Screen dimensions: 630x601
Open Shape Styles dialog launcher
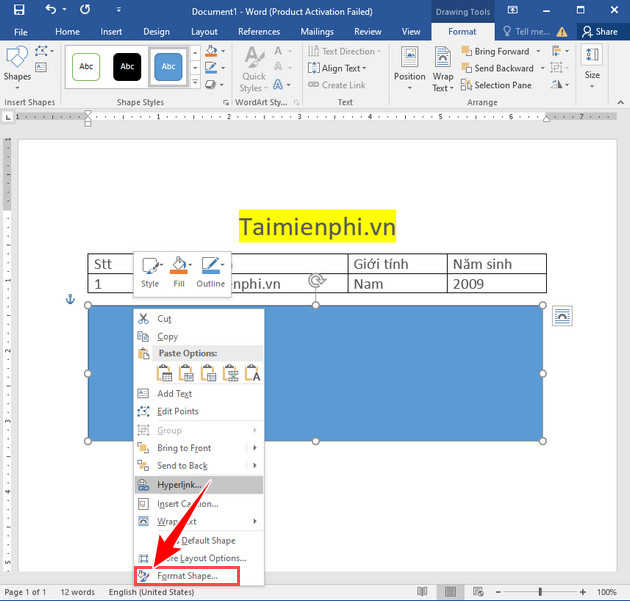[x=226, y=102]
